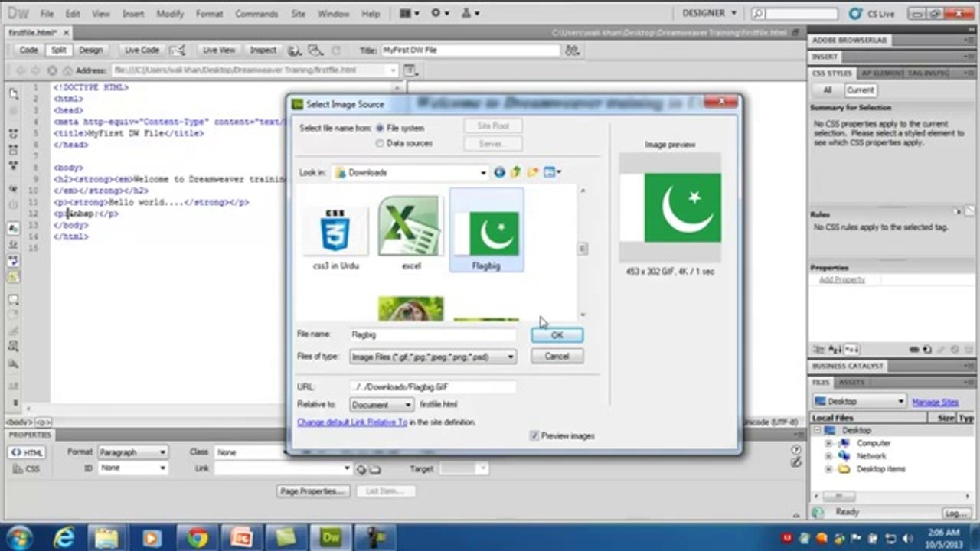This screenshot has height=551, width=980.
Task: Click the File management icon next to Title
Action: tap(571, 51)
